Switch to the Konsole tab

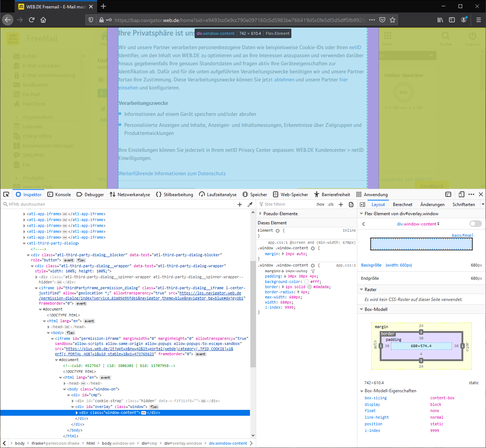59,194
